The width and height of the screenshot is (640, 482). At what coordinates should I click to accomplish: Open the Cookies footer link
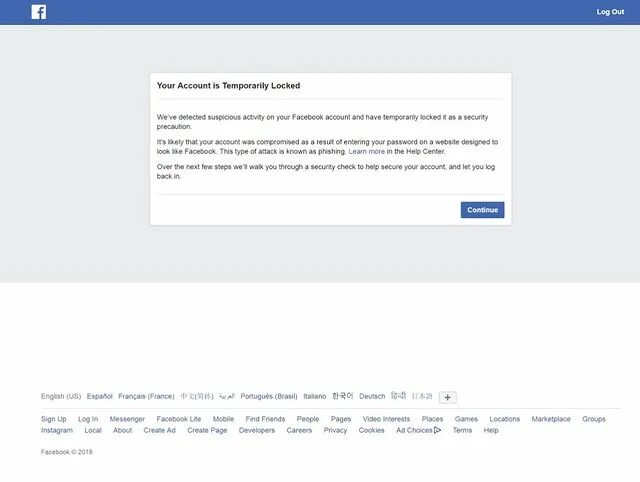coord(371,430)
